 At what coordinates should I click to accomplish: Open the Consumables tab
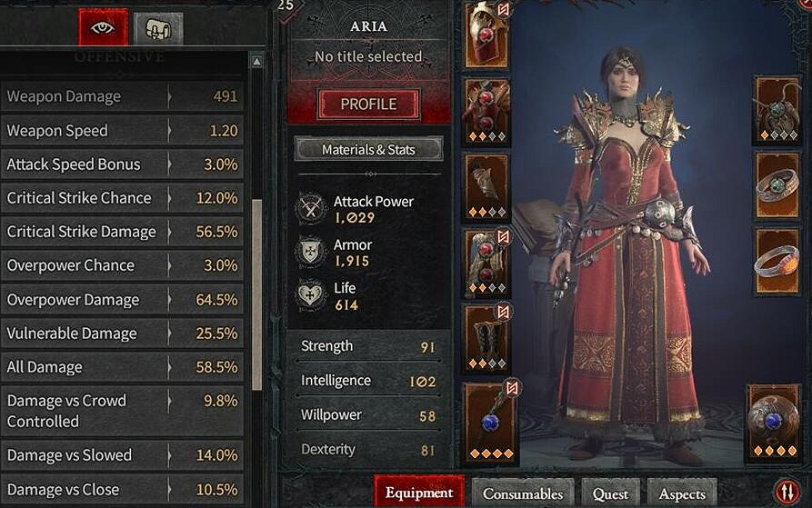coord(523,493)
